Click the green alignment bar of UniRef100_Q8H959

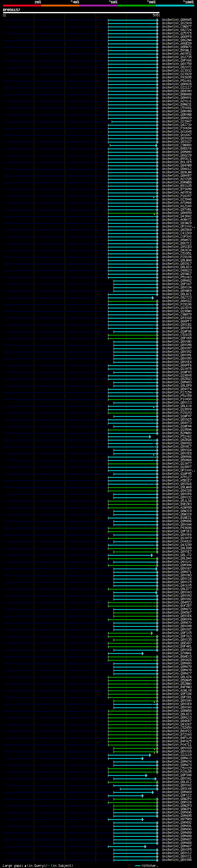coord(133,213)
